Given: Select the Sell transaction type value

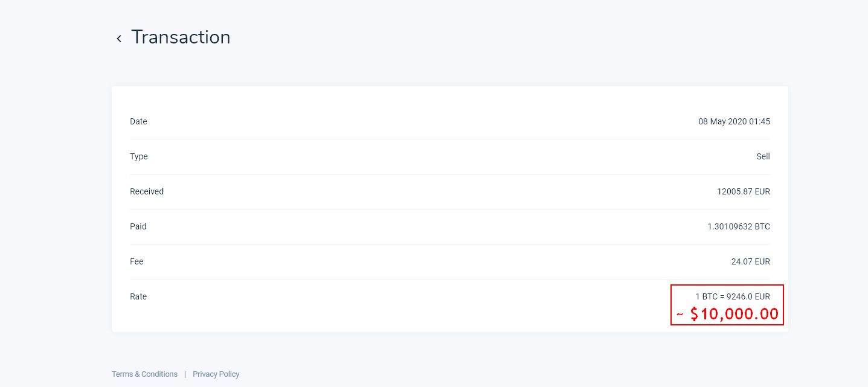Looking at the screenshot, I should pyautogui.click(x=763, y=156).
